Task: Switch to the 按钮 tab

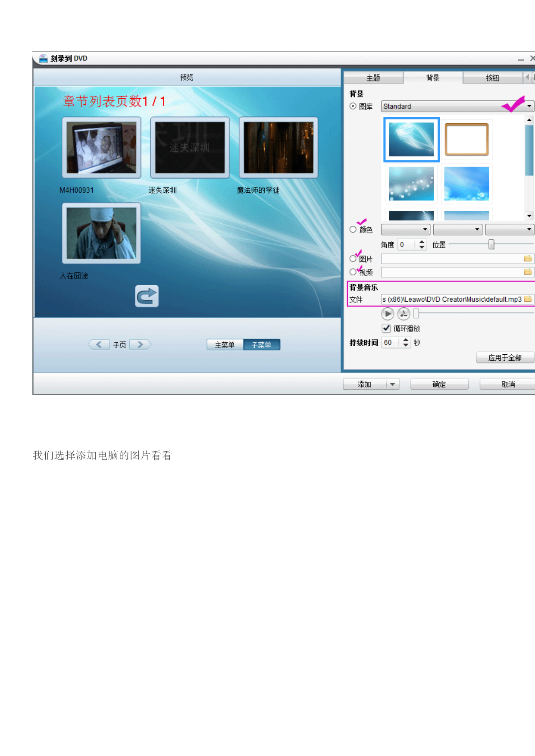Action: point(492,78)
